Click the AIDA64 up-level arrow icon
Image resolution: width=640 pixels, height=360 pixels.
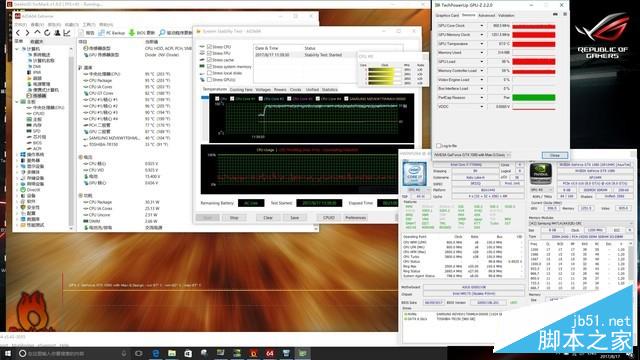pyautogui.click(x=37, y=33)
